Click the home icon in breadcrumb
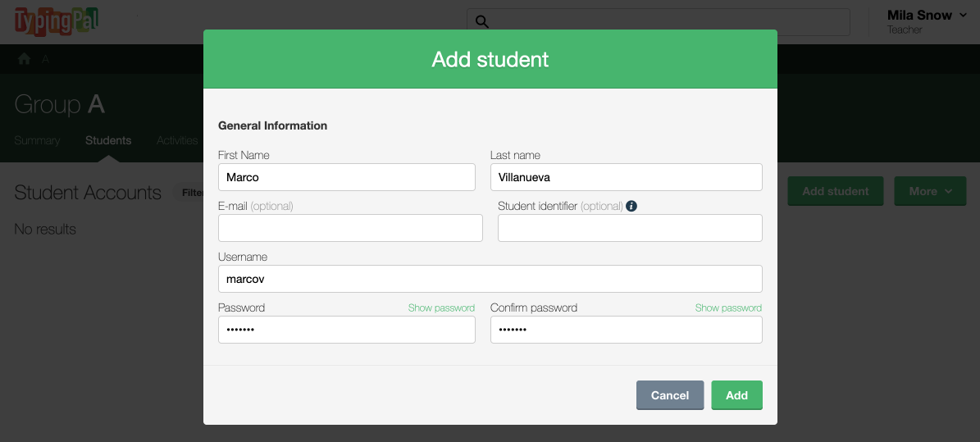Image resolution: width=980 pixels, height=442 pixels. [x=25, y=59]
